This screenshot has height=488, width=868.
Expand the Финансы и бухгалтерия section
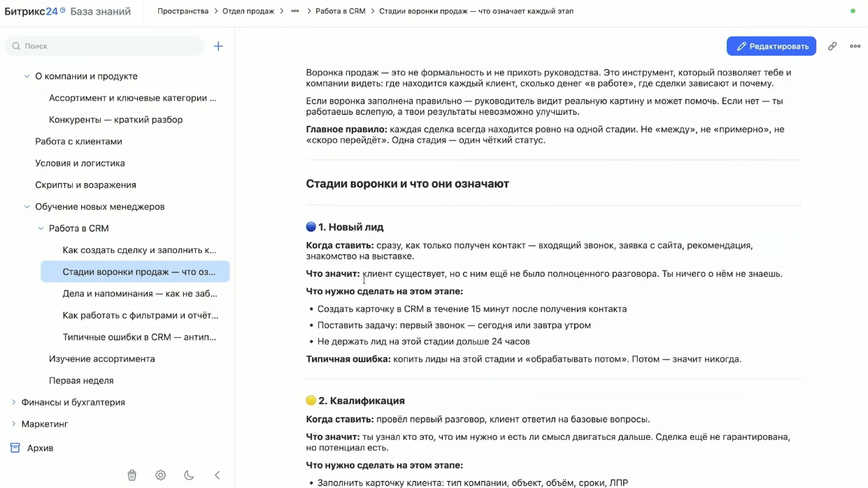(13, 403)
